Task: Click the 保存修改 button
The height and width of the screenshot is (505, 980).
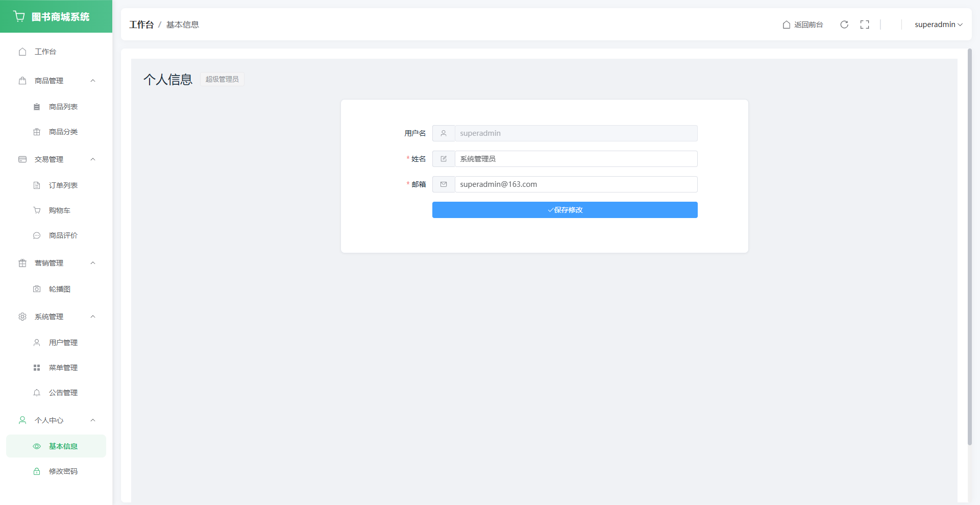Action: 565,210
